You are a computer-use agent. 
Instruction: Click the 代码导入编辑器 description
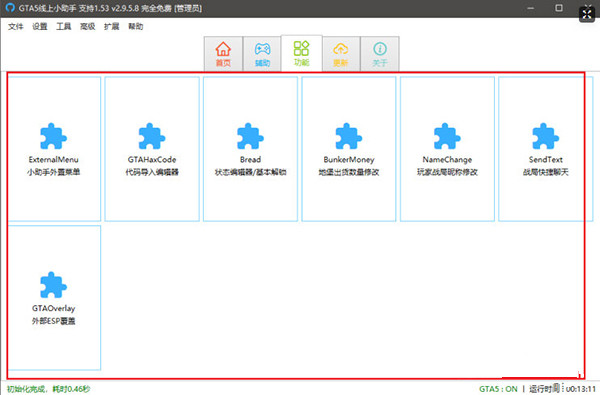[152, 172]
